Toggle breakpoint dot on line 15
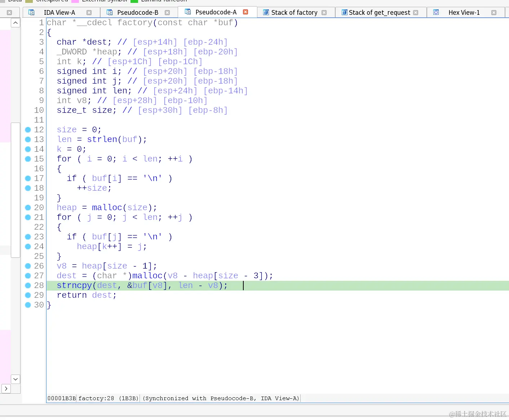This screenshot has width=509, height=420. point(28,159)
